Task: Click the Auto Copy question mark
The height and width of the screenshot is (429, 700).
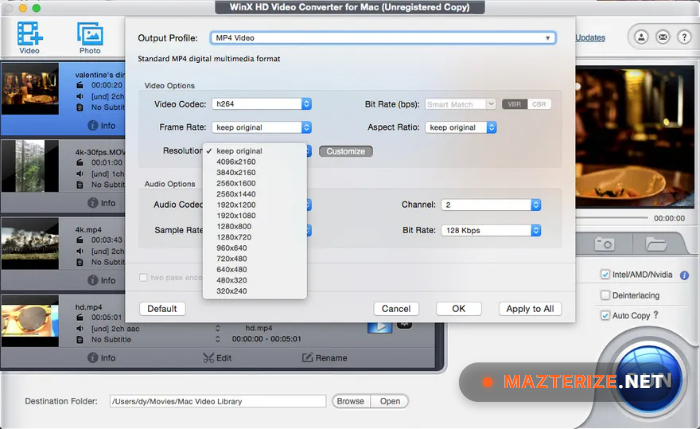Action: pos(656,315)
